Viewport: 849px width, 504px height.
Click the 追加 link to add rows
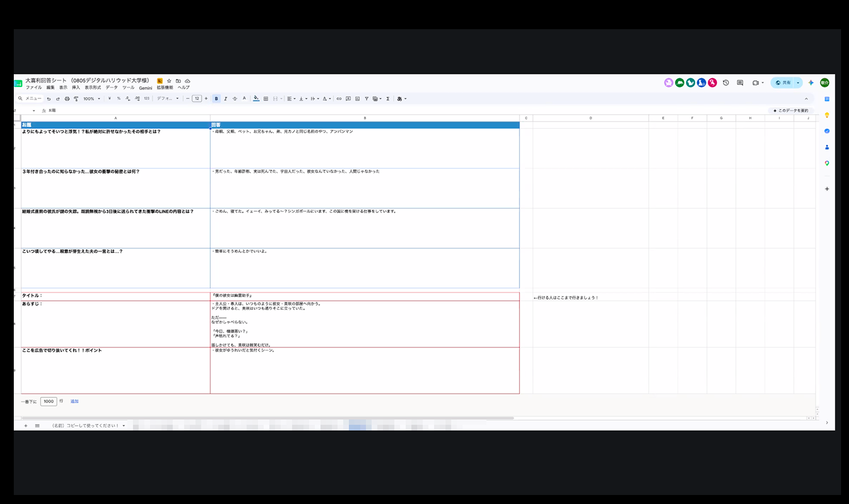coord(74,401)
